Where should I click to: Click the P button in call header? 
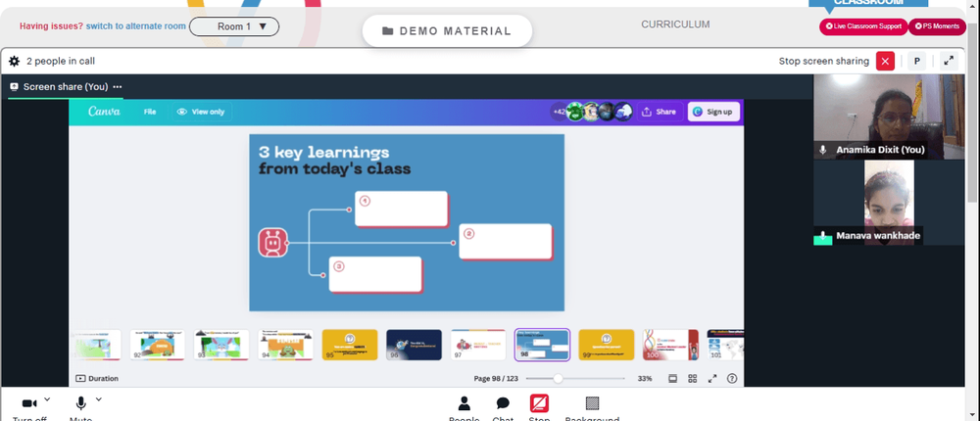pos(917,62)
